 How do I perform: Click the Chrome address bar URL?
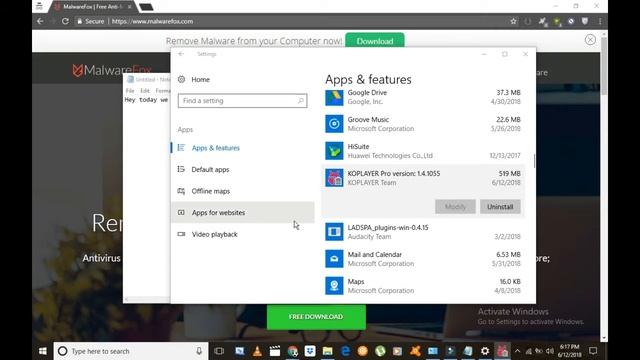[152, 21]
